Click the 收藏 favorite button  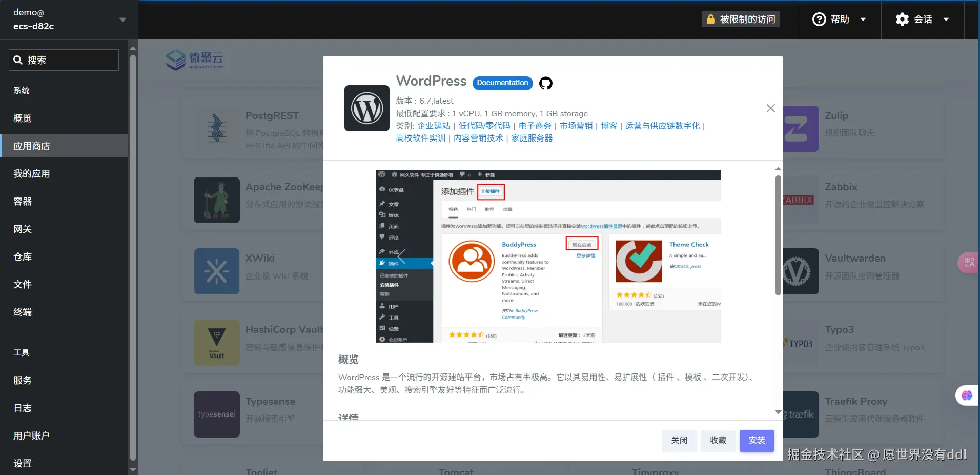(x=718, y=440)
